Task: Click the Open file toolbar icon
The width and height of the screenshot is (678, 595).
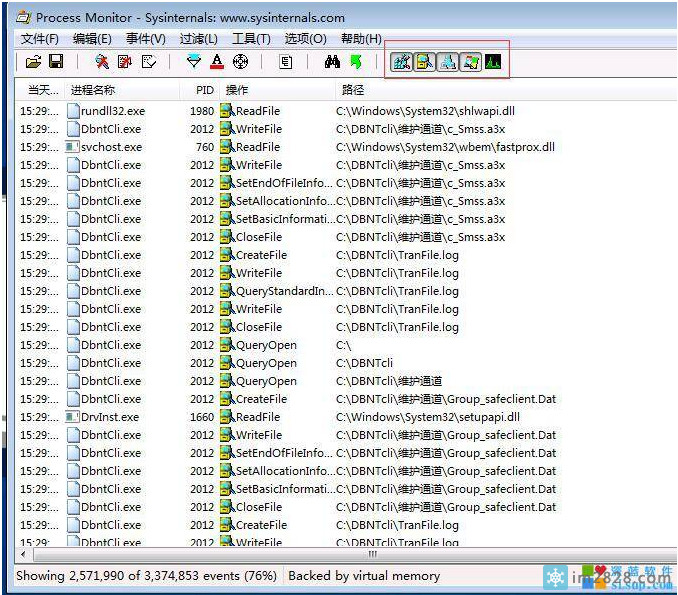Action: 33,62
